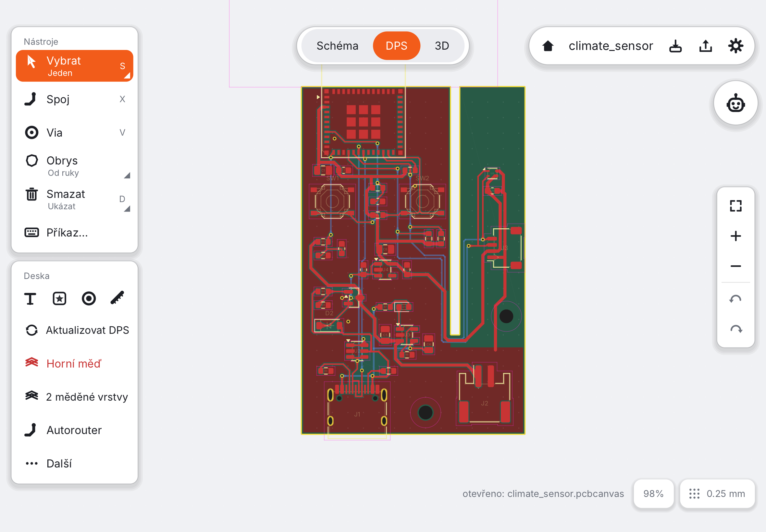Switch to the Schéma tab
766x532 pixels.
click(x=338, y=46)
